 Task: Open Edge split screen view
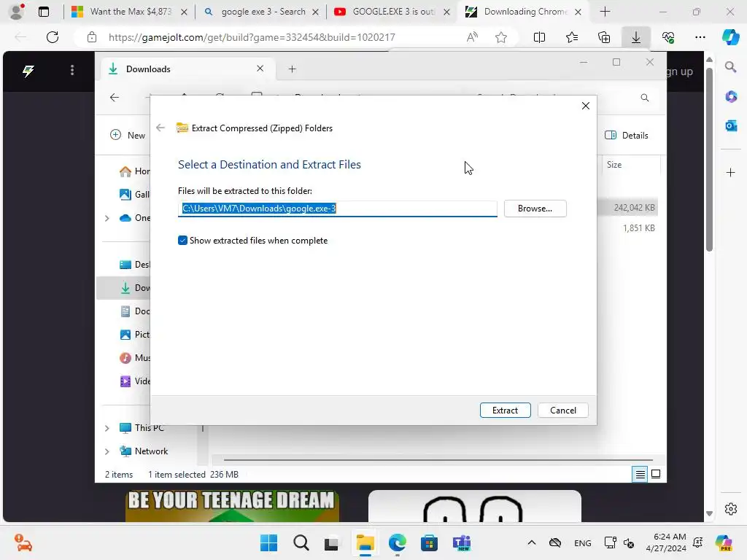(x=539, y=37)
